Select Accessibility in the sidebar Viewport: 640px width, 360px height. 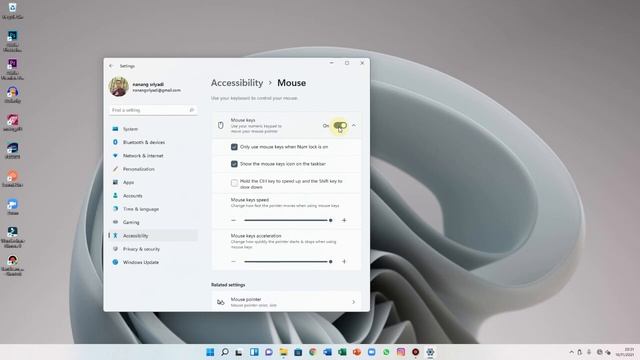(x=153, y=236)
